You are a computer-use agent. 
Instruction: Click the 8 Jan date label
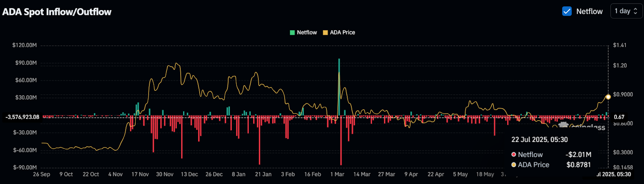[239, 174]
